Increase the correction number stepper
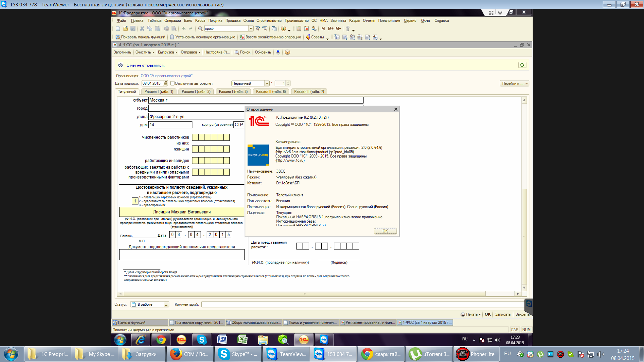Image resolution: width=644 pixels, height=362 pixels. (288, 82)
